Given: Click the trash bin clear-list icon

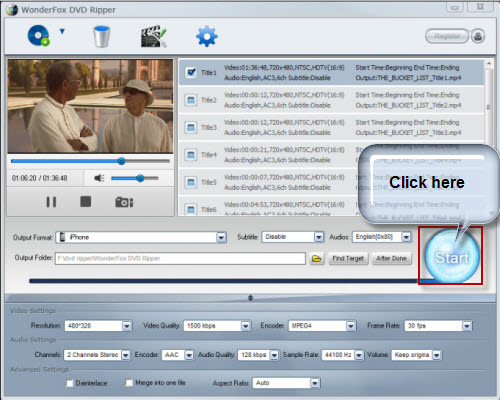Looking at the screenshot, I should point(102,37).
